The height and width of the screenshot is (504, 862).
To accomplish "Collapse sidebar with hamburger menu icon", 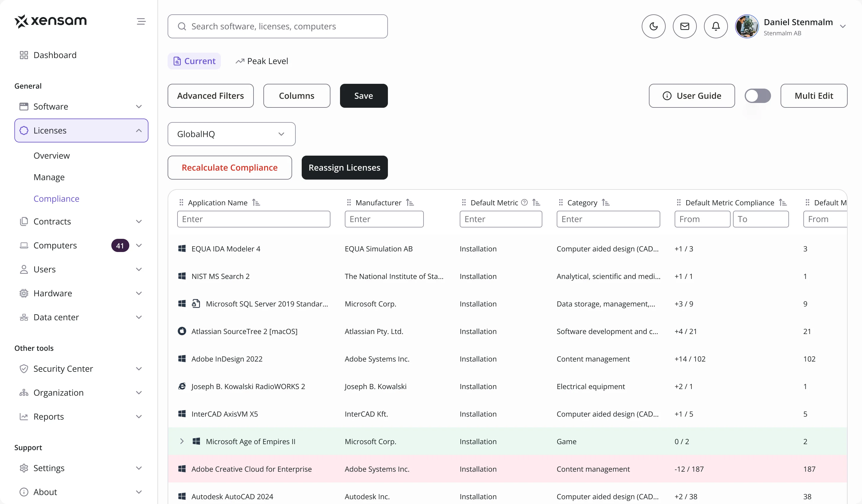I will coord(141,22).
